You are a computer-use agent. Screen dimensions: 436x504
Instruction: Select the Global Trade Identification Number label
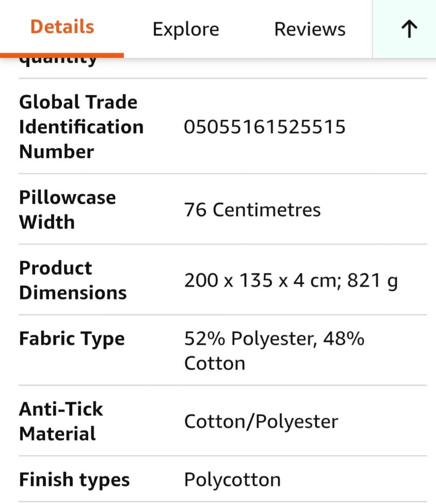pos(81,127)
